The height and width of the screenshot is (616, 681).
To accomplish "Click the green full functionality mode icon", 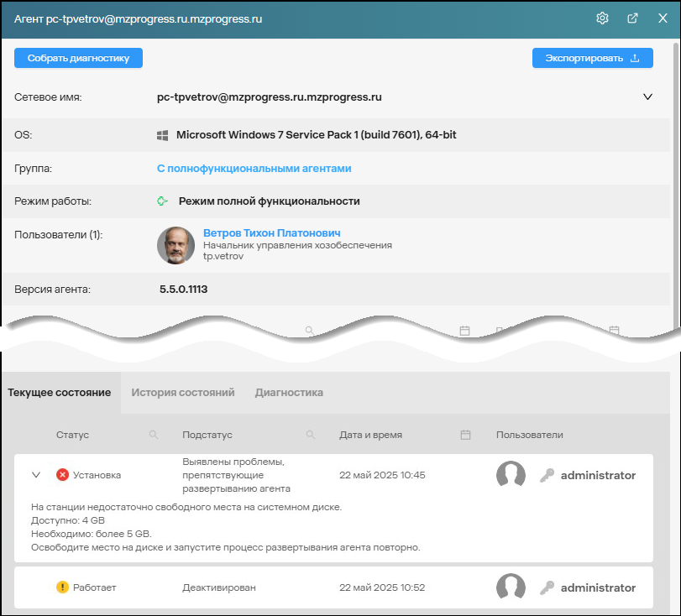I will 163,201.
